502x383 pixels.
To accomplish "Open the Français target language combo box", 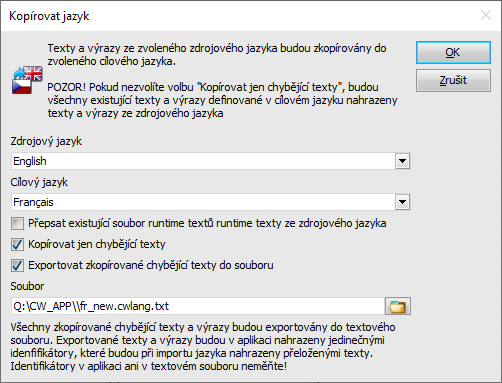I will pos(210,202).
